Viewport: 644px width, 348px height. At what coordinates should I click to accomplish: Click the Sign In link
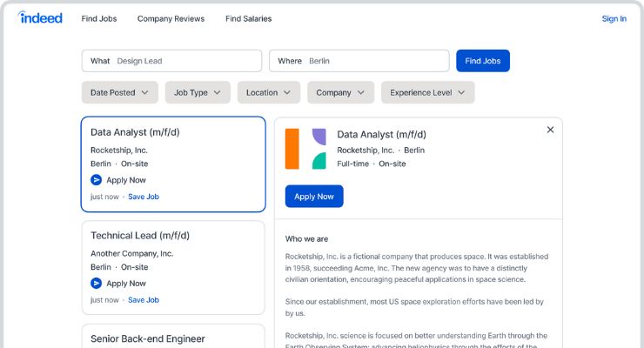[x=614, y=18]
